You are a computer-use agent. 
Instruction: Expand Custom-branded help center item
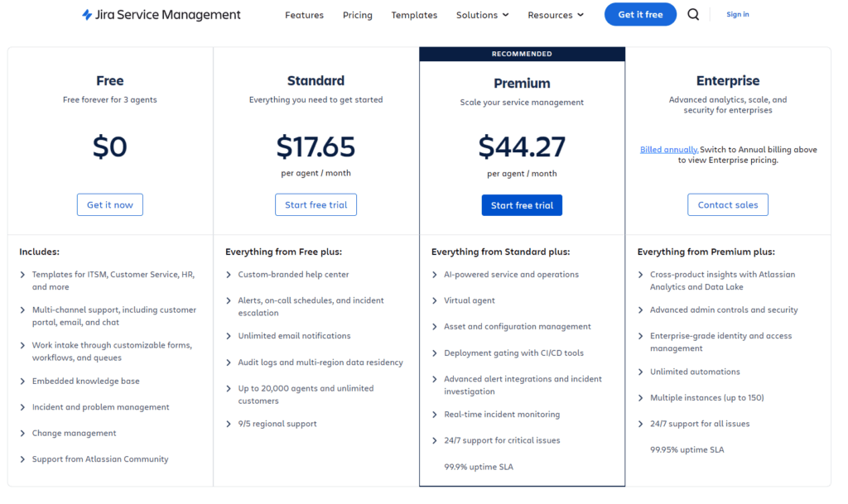[287, 275]
